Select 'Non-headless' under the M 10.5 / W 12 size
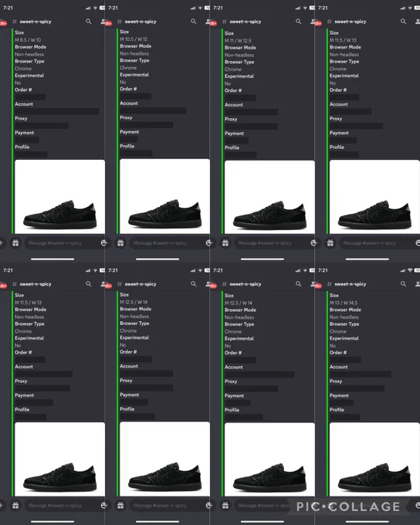Image resolution: width=420 pixels, height=525 pixels. (134, 53)
